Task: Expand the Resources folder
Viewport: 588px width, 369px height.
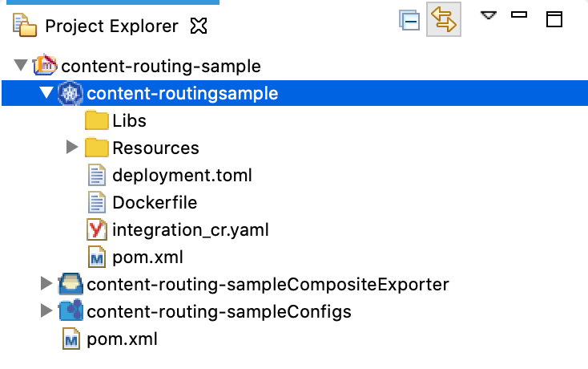Action: point(72,147)
